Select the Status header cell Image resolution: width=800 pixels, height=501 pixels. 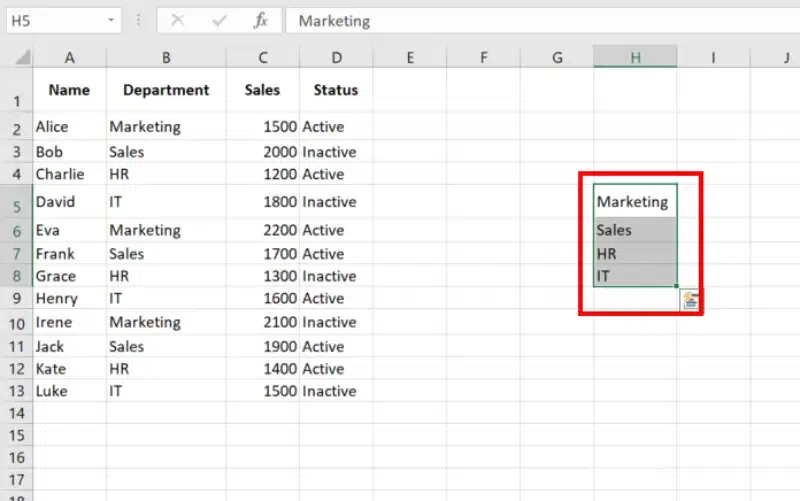pos(335,90)
